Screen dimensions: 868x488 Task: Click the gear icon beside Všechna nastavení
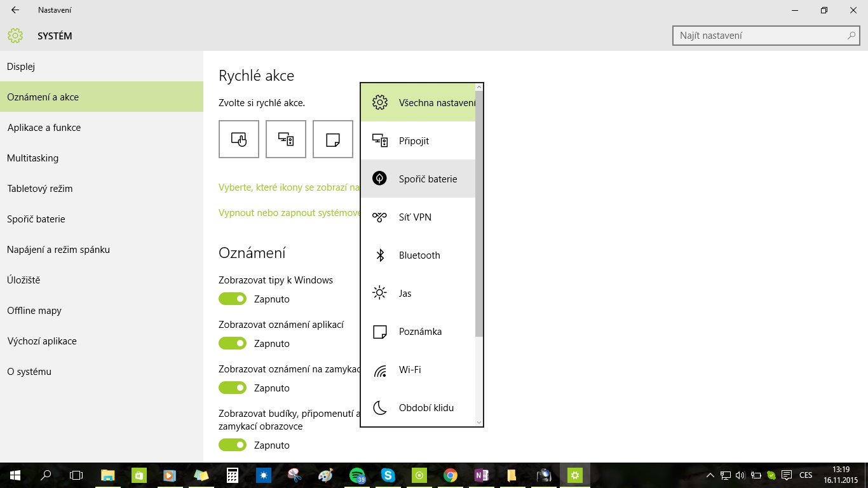[379, 102]
